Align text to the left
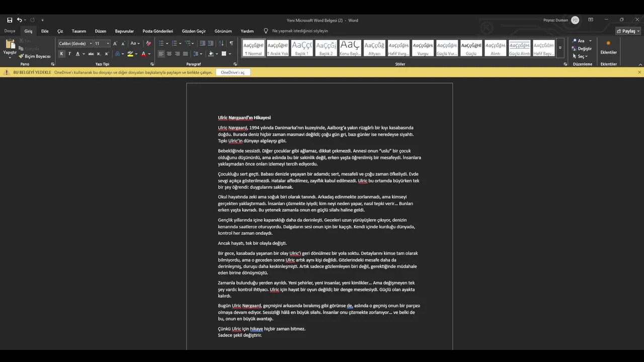This screenshot has width=644, height=362. coord(161,54)
